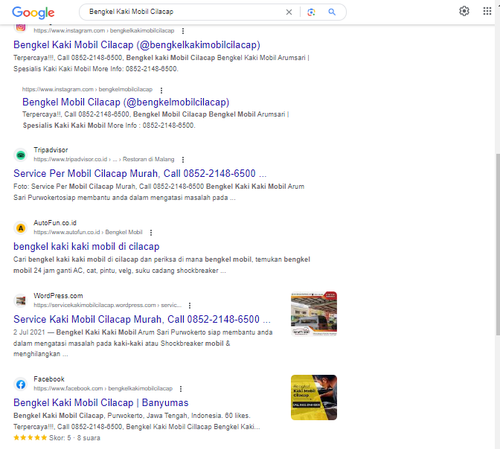The image size is (500, 449).
Task: Open Google Lens image search icon
Action: 311,12
